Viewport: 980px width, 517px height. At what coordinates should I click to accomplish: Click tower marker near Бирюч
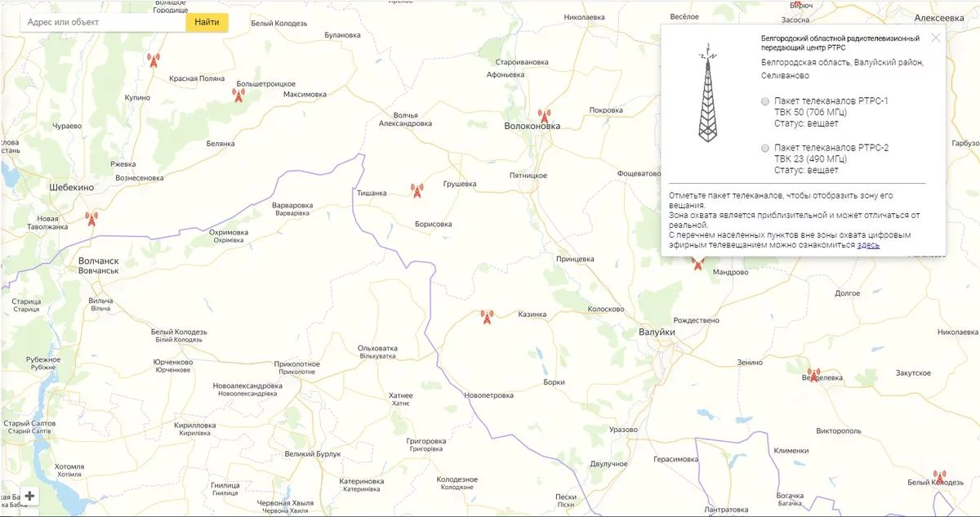point(798,4)
